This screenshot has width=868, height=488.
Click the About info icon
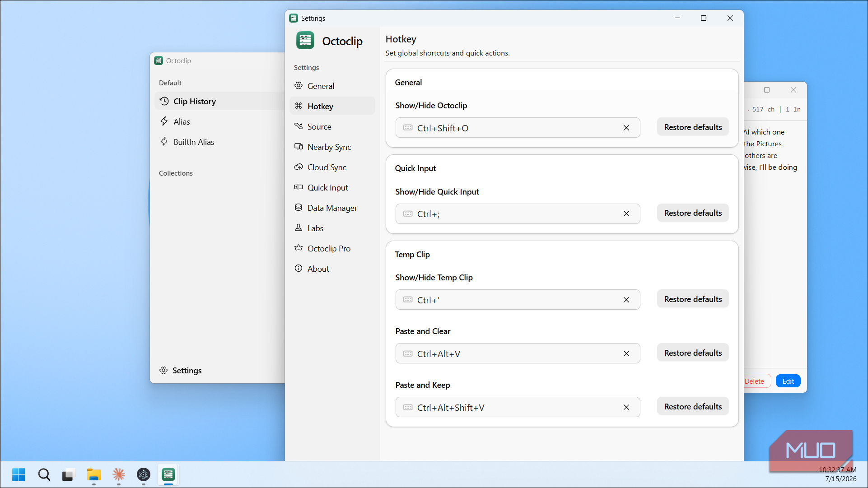(299, 268)
